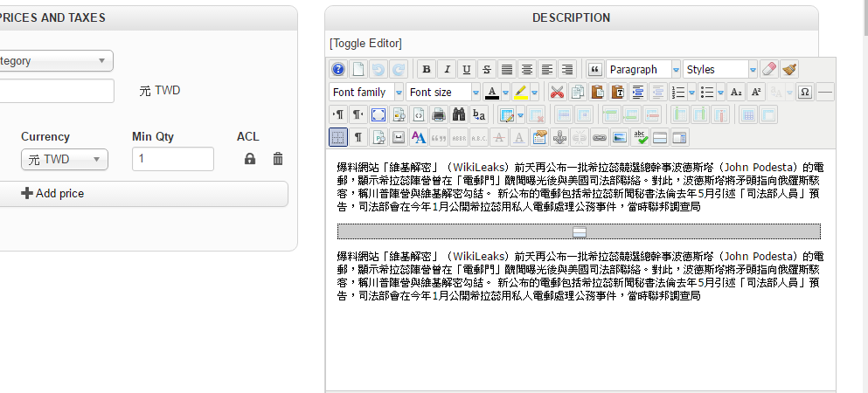The image size is (868, 393).
Task: Insert a link with chain icon
Action: pyautogui.click(x=600, y=137)
